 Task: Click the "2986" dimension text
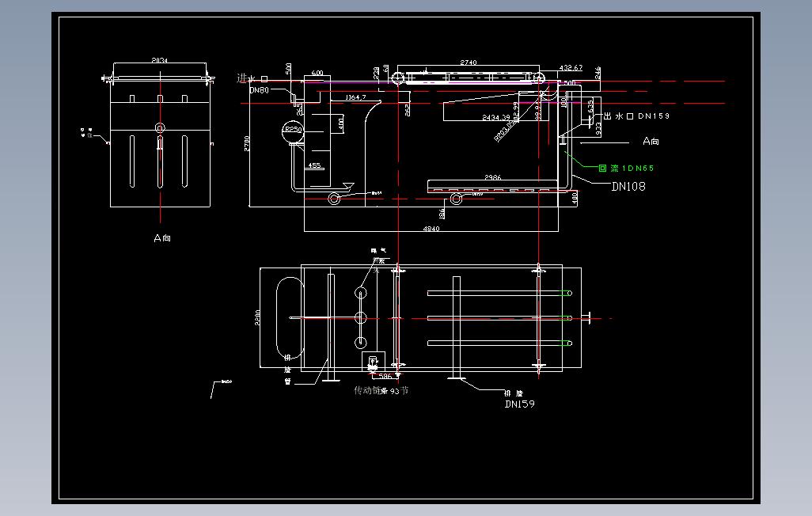(492, 177)
